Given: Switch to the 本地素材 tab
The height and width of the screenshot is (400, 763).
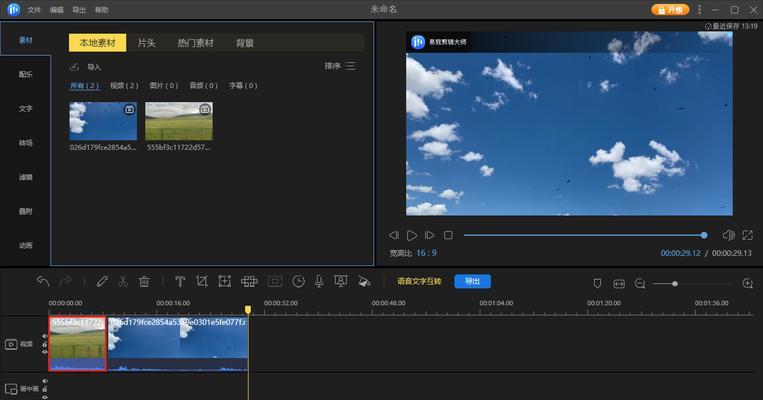Looking at the screenshot, I should click(97, 43).
